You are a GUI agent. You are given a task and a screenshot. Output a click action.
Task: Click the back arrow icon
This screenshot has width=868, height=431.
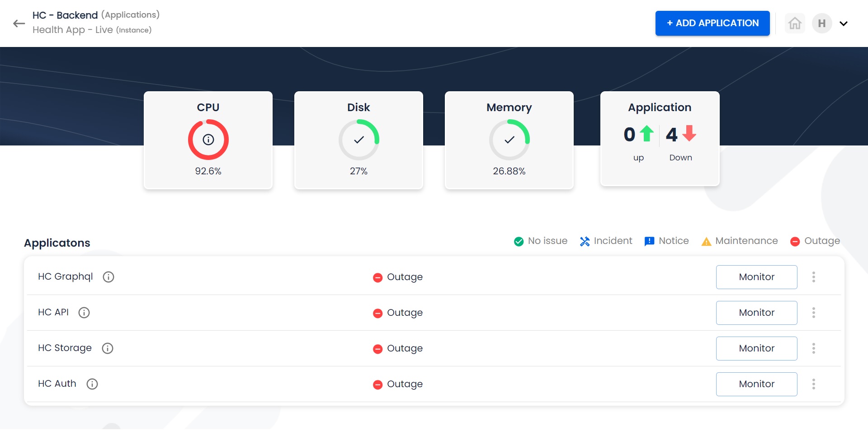(x=19, y=23)
